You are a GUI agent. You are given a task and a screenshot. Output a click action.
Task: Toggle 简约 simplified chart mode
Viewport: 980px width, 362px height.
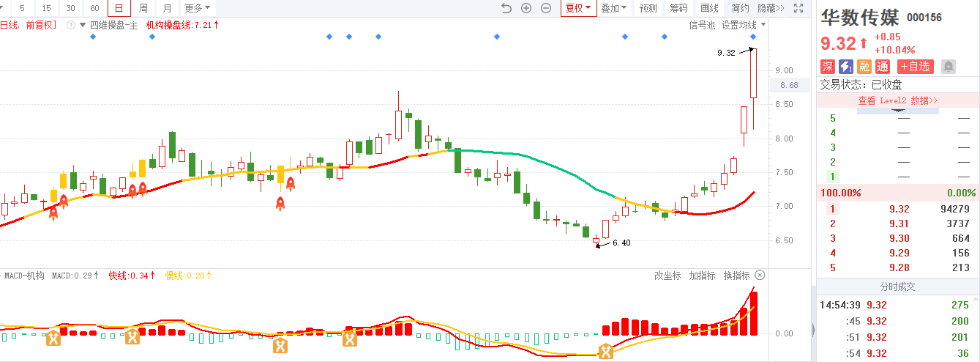coord(740,8)
